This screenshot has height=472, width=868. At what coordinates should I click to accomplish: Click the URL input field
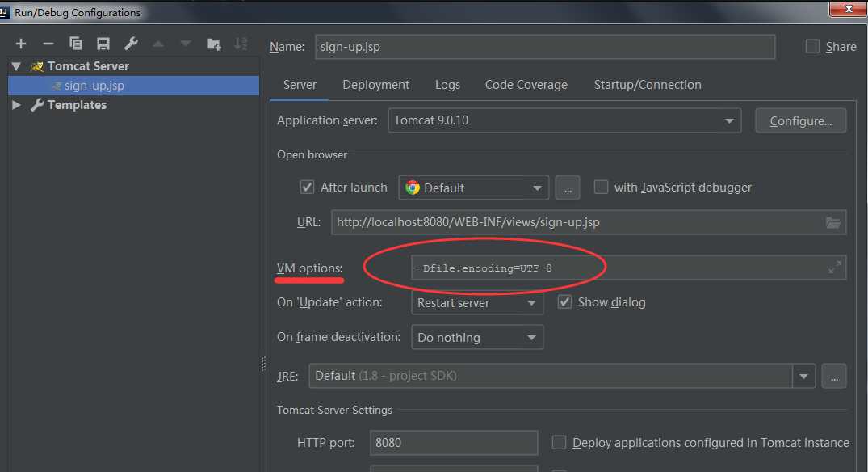(x=589, y=223)
